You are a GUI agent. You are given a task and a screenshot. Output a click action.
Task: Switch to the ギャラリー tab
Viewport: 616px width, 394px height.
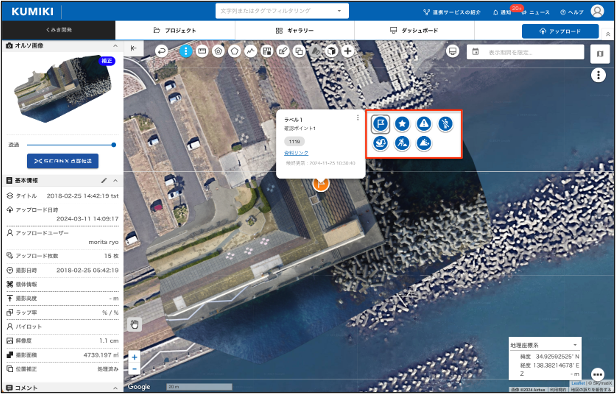pos(295,30)
